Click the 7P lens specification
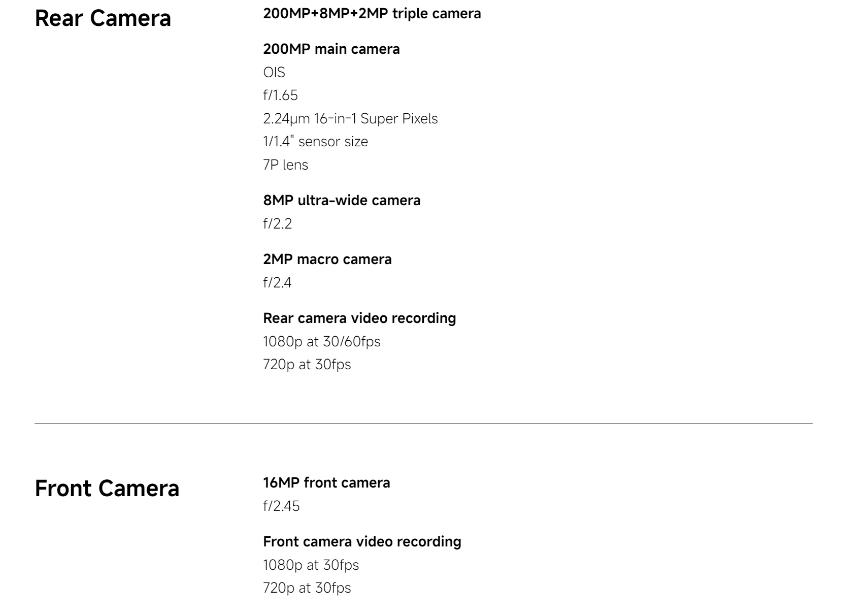The height and width of the screenshot is (615, 868). 285,165
